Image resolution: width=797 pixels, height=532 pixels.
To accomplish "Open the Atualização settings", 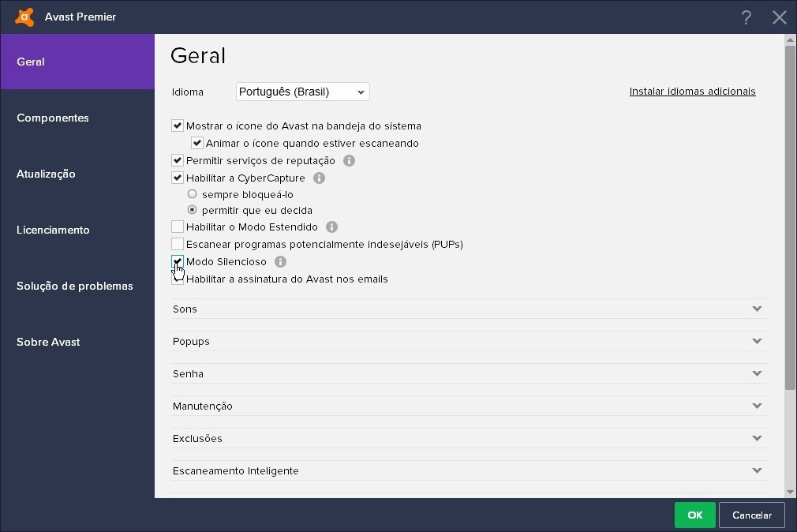I will point(47,174).
